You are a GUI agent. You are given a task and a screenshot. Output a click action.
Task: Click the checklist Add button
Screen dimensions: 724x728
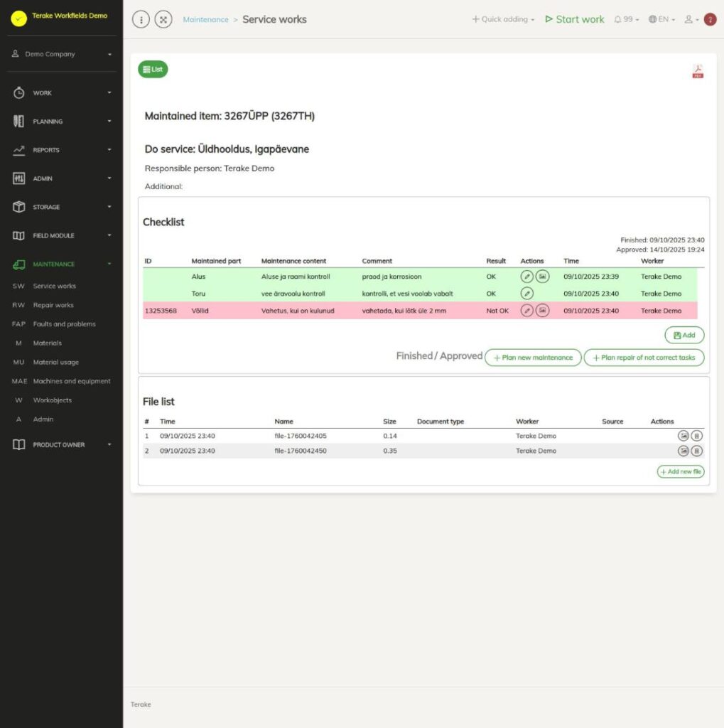[684, 336]
